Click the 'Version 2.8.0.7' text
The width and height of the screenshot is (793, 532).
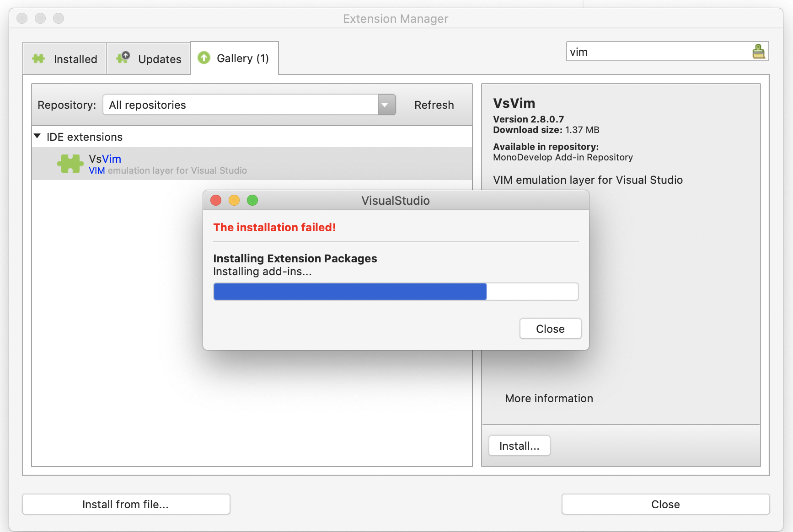coord(529,119)
